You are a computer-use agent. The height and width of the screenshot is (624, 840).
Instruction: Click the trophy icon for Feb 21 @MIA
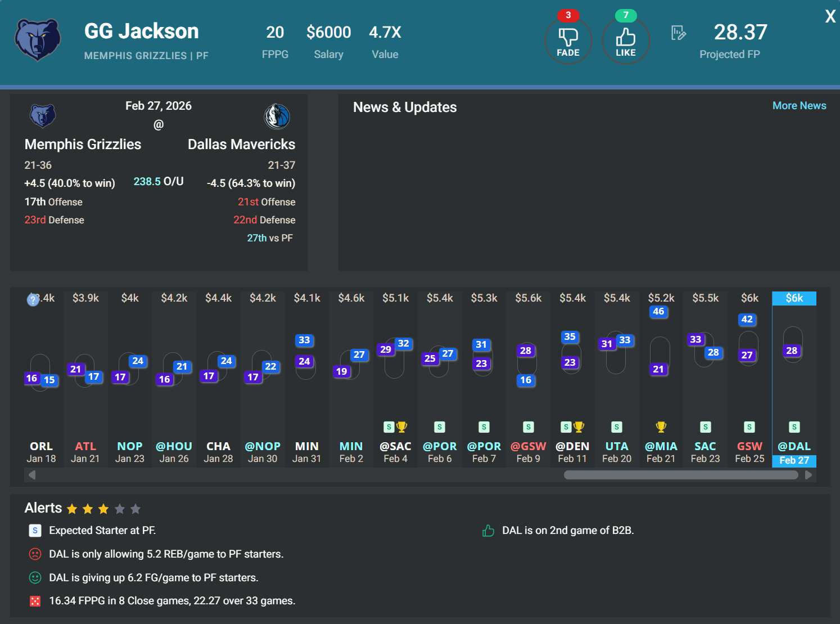pyautogui.click(x=661, y=427)
